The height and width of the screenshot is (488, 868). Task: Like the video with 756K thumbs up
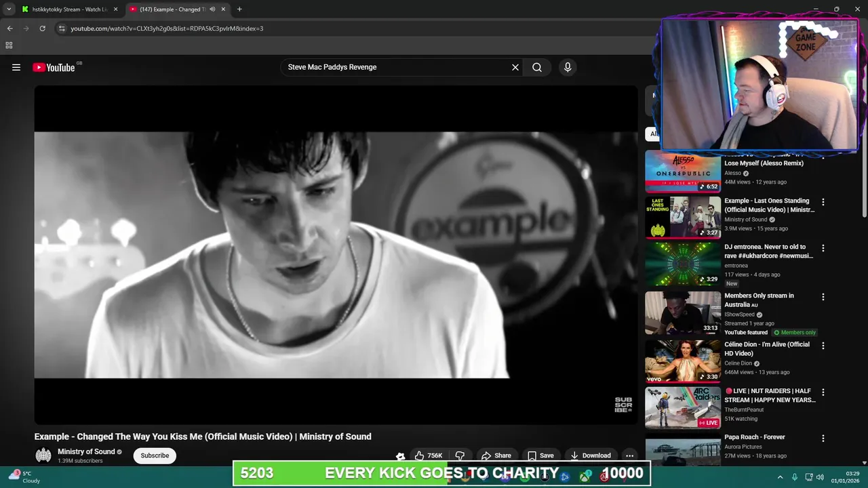(x=428, y=455)
